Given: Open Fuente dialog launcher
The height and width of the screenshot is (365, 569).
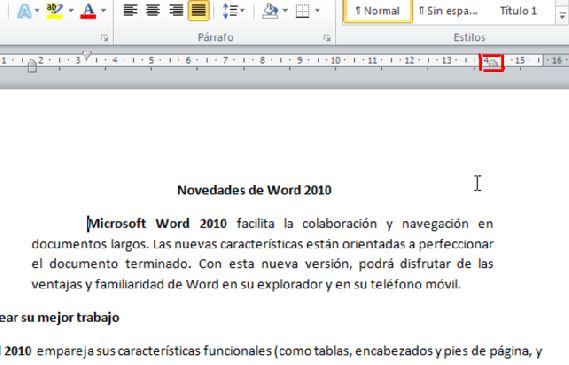Looking at the screenshot, I should click(x=105, y=38).
